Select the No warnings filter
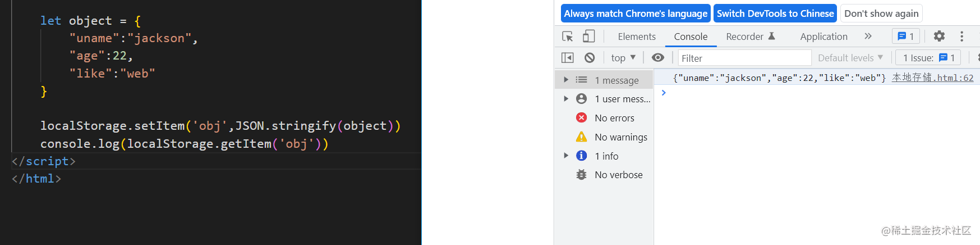980x245 pixels. tap(620, 137)
